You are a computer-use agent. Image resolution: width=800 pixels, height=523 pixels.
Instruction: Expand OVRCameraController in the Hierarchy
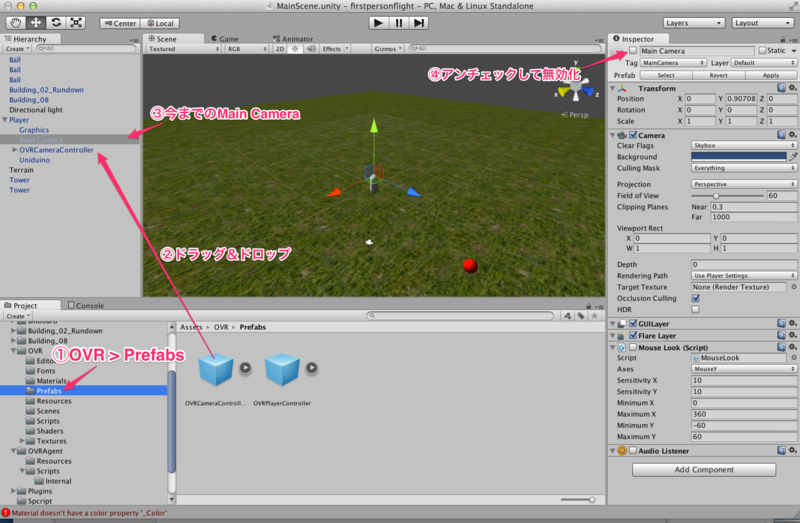coord(14,150)
